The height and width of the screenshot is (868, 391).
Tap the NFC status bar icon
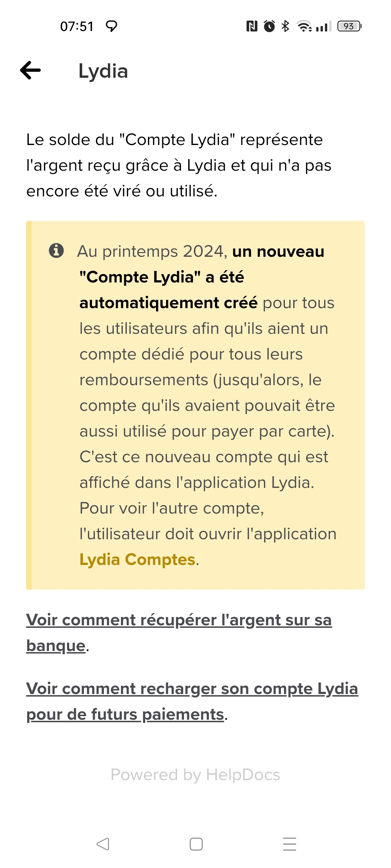(252, 26)
